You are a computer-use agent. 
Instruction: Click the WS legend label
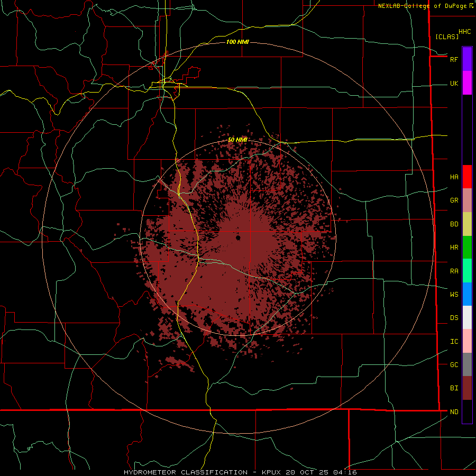click(454, 295)
